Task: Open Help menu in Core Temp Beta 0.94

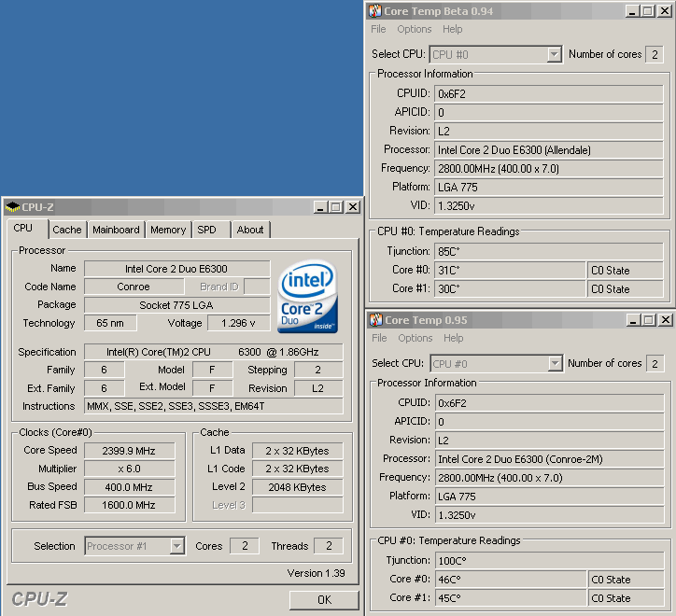Action: coord(452,29)
